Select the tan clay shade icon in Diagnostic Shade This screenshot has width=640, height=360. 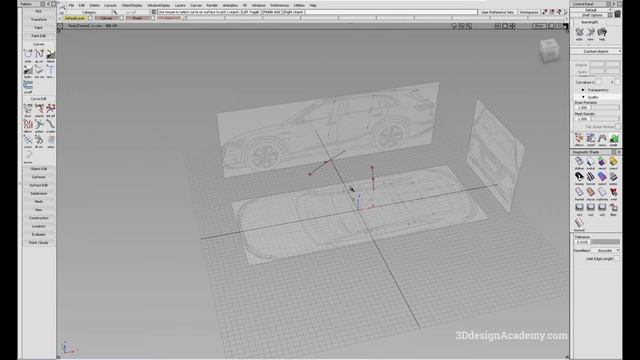point(591,192)
